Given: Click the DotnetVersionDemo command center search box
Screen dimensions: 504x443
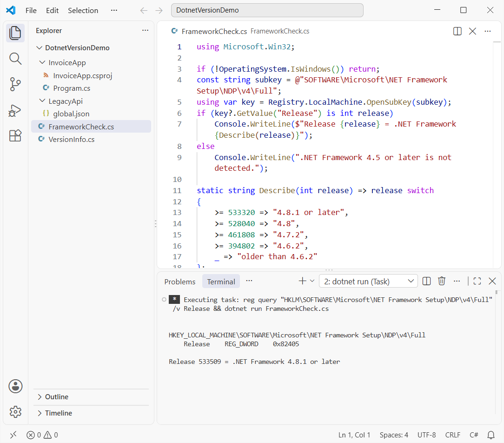Looking at the screenshot, I should point(267,10).
